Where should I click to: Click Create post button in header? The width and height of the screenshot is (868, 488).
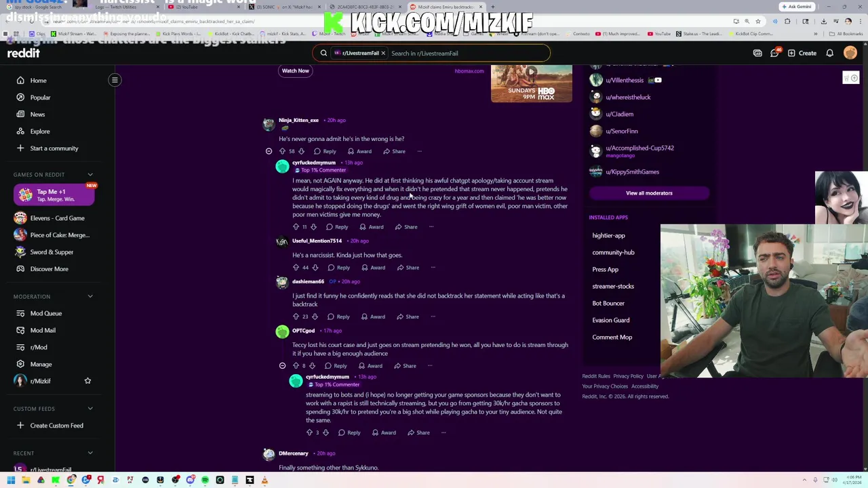(802, 53)
